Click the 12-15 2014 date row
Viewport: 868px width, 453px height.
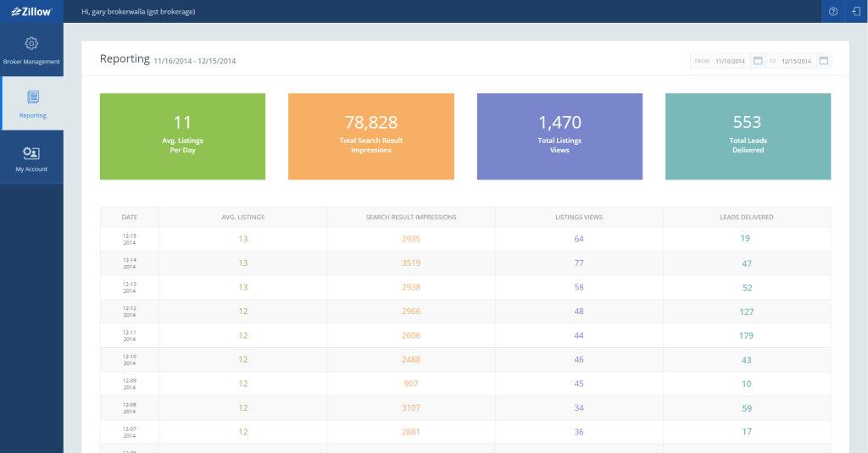coord(129,239)
